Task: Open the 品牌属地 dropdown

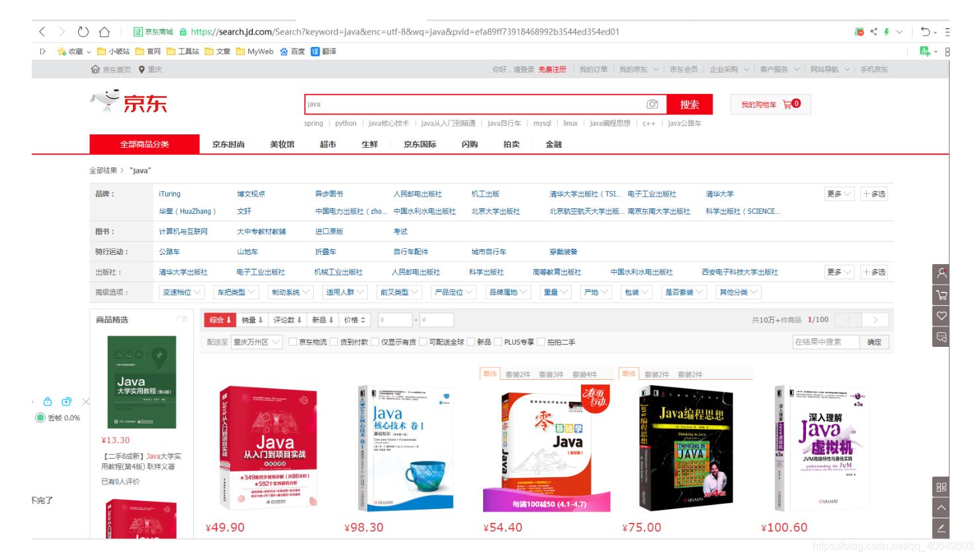Action: point(508,292)
